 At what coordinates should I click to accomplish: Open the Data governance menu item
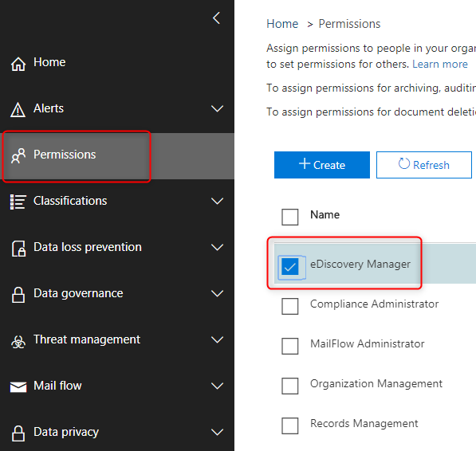click(78, 293)
